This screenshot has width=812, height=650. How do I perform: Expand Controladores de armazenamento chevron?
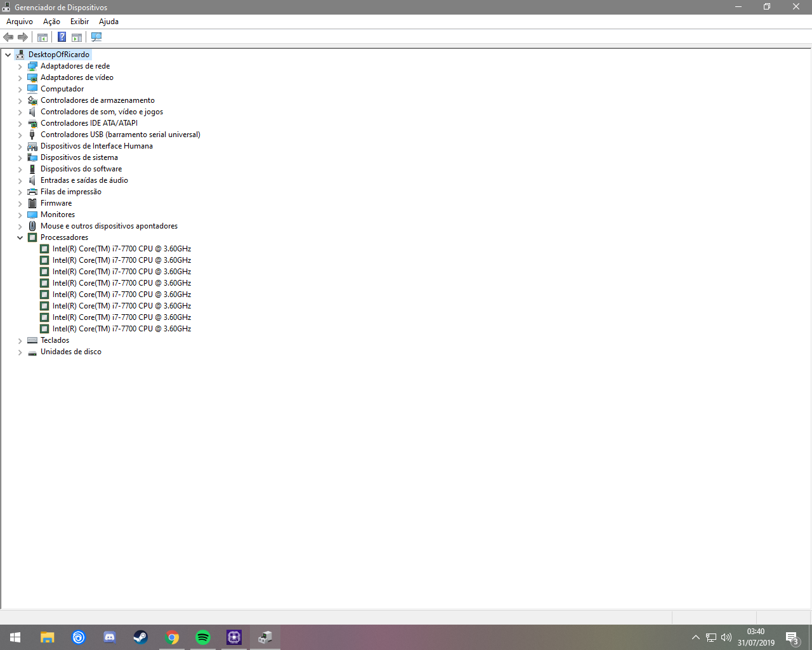(x=20, y=100)
